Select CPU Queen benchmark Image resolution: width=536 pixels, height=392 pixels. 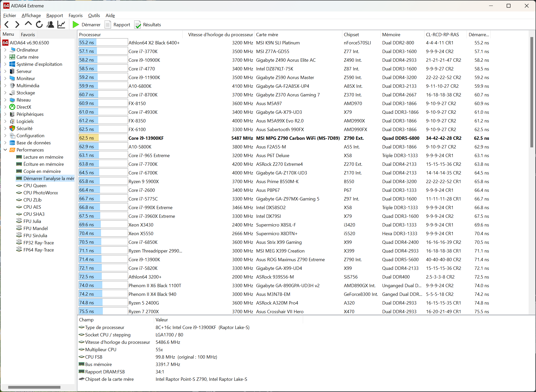[x=35, y=186]
